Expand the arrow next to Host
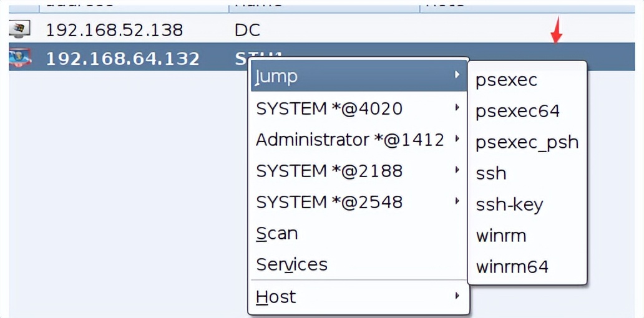Image resolution: width=644 pixels, height=318 pixels. coord(457,295)
